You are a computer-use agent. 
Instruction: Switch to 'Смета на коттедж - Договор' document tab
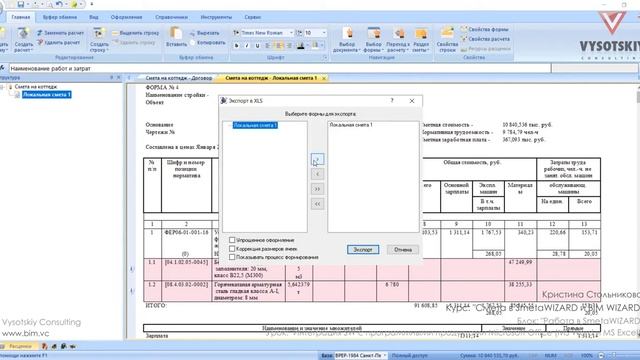coord(178,78)
